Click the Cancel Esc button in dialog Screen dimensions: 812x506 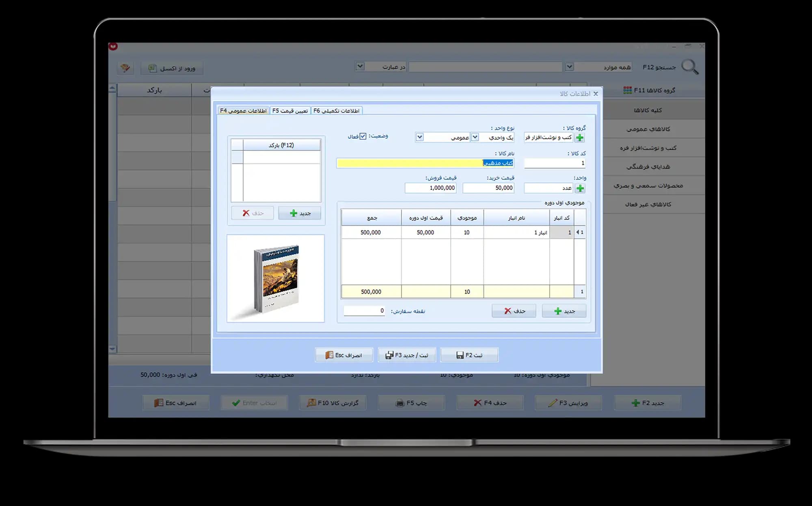(x=344, y=355)
